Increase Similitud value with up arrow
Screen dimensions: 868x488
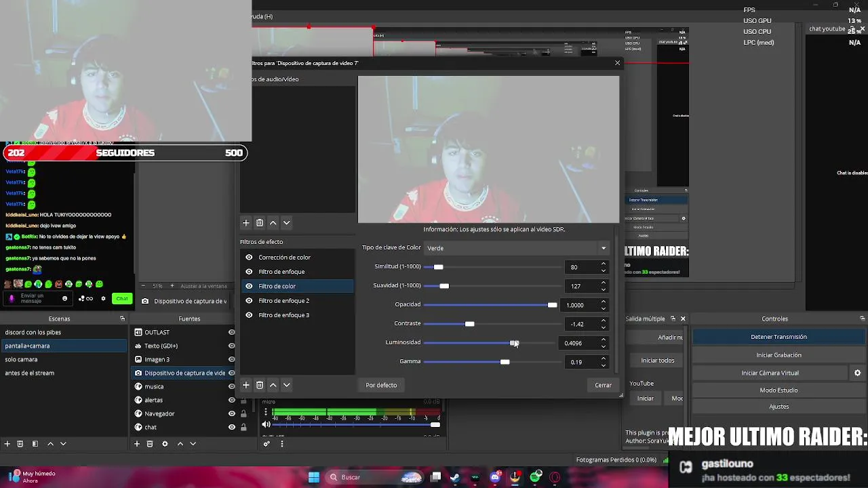point(603,264)
